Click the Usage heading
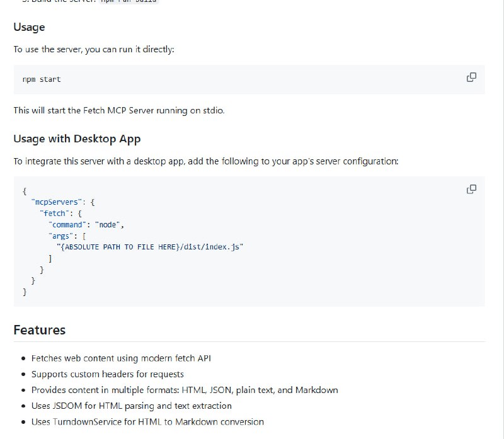This screenshot has width=504, height=439. tap(29, 28)
